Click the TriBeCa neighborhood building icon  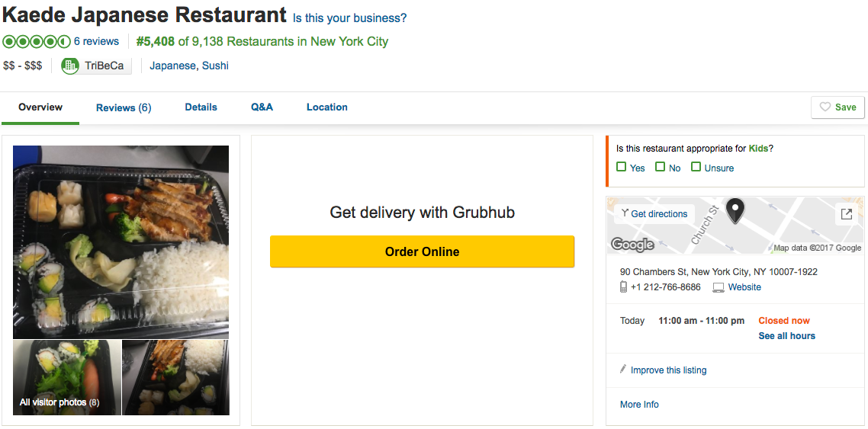click(x=70, y=66)
